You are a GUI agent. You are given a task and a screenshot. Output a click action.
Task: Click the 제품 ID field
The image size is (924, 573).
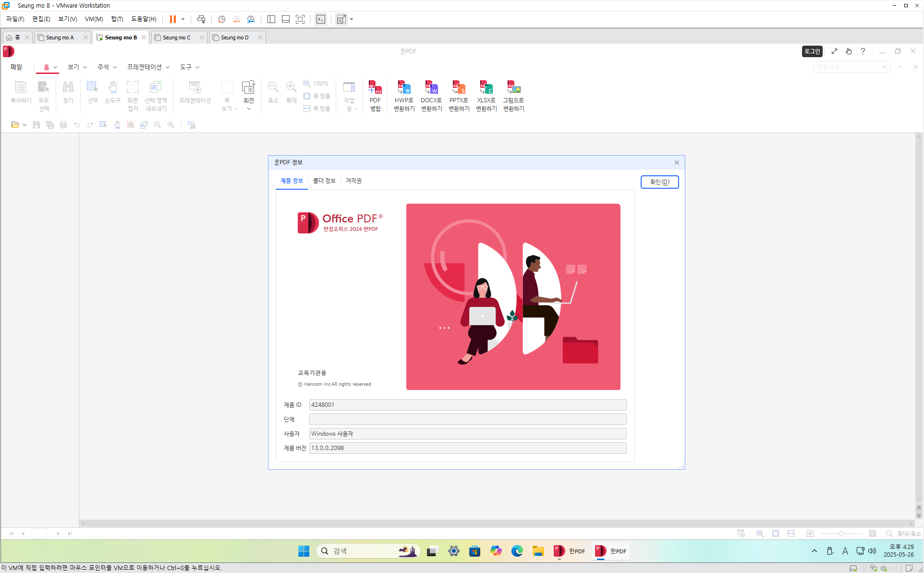click(x=467, y=405)
